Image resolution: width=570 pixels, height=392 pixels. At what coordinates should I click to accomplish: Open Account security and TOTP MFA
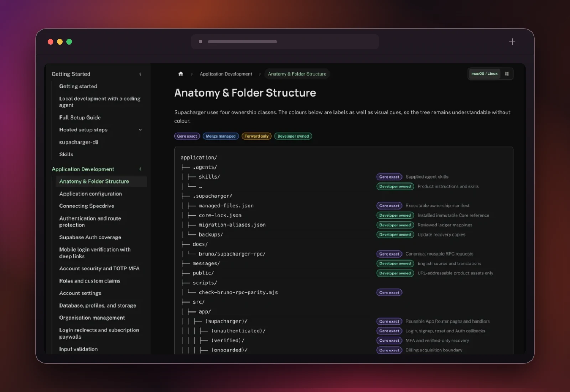point(99,268)
